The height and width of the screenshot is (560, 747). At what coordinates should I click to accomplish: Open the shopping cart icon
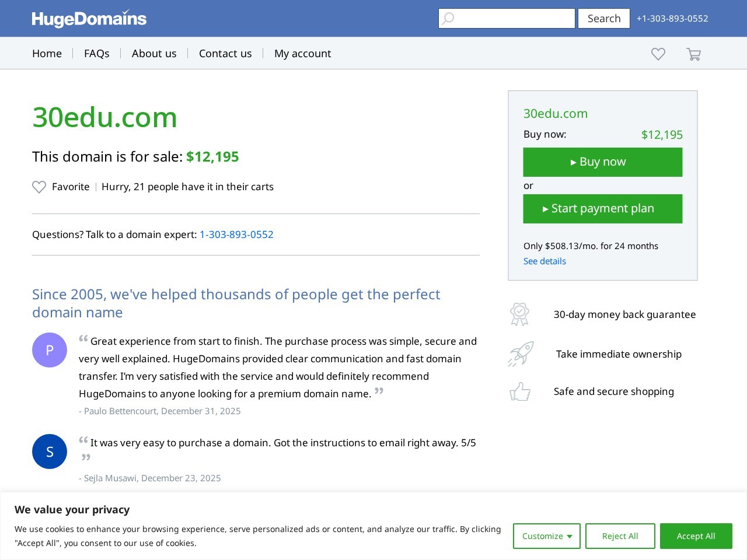pyautogui.click(x=693, y=54)
